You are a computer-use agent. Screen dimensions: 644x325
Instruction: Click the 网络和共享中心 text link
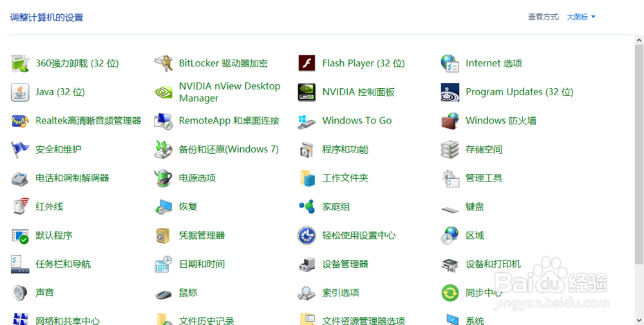click(68, 321)
